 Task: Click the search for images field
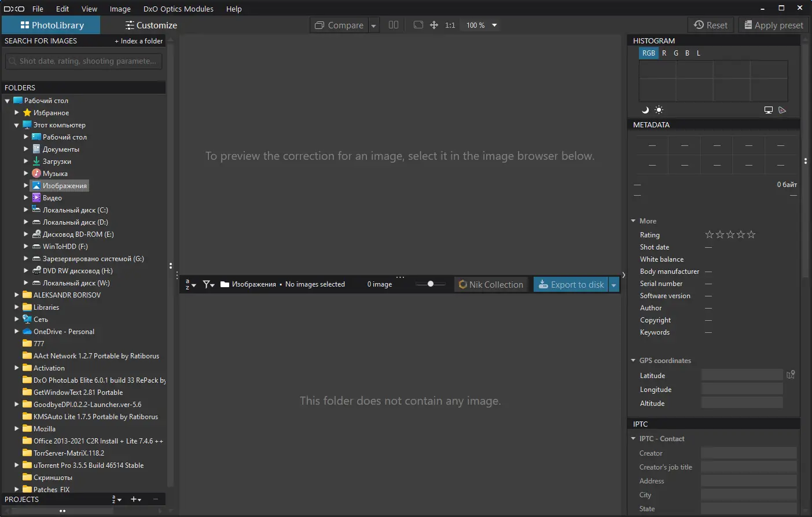pyautogui.click(x=84, y=61)
